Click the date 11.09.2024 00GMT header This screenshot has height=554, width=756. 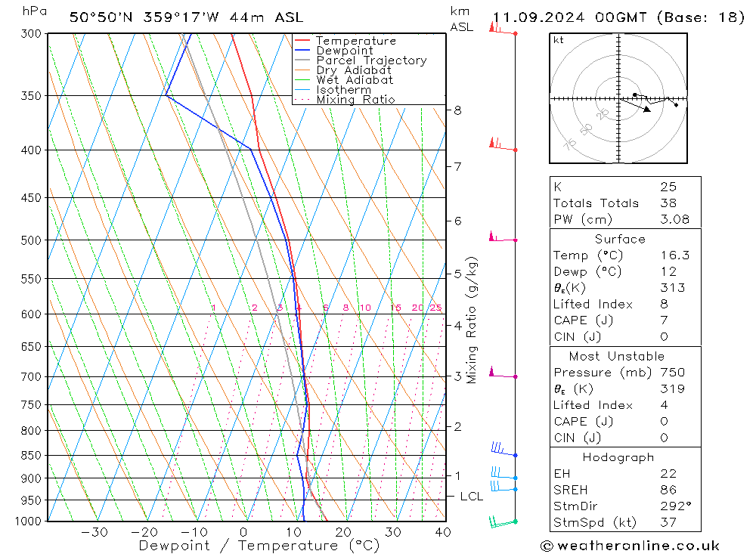tap(618, 17)
